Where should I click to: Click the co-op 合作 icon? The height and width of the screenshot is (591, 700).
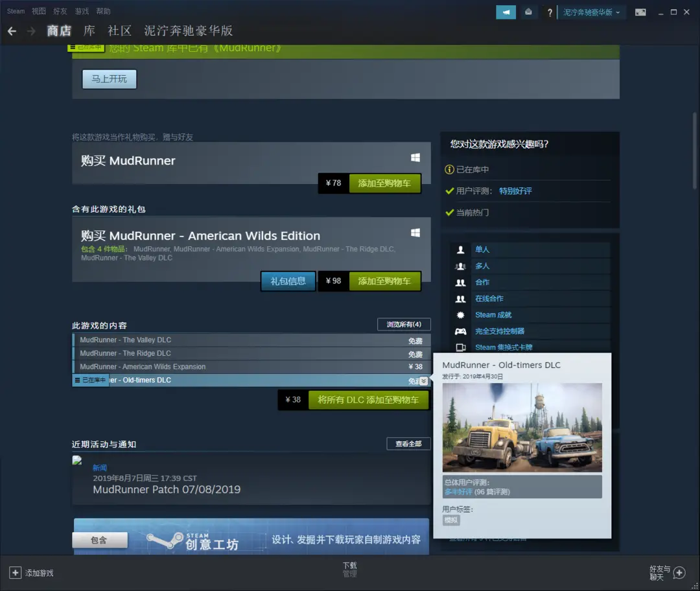coord(460,282)
